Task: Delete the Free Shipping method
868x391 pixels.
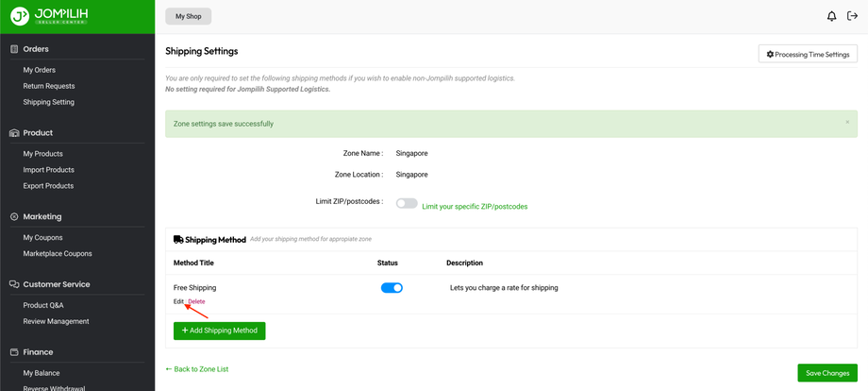Action: (196, 301)
